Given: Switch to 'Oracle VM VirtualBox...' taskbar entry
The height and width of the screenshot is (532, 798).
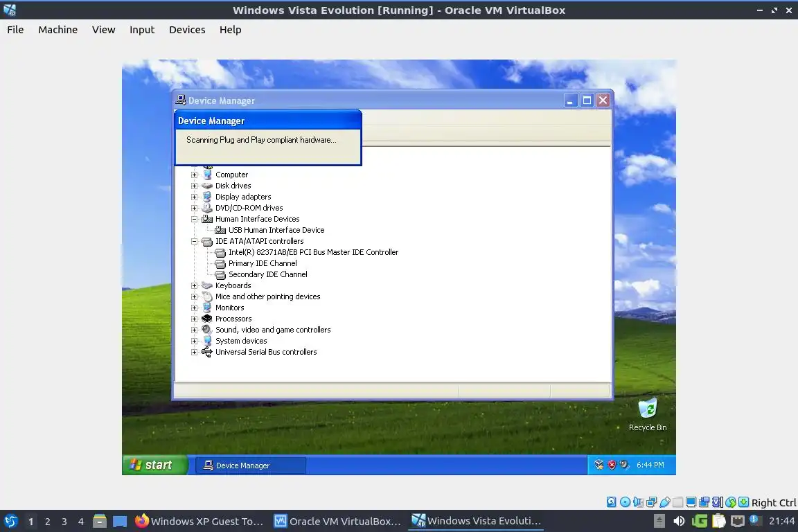Looking at the screenshot, I should (x=338, y=522).
